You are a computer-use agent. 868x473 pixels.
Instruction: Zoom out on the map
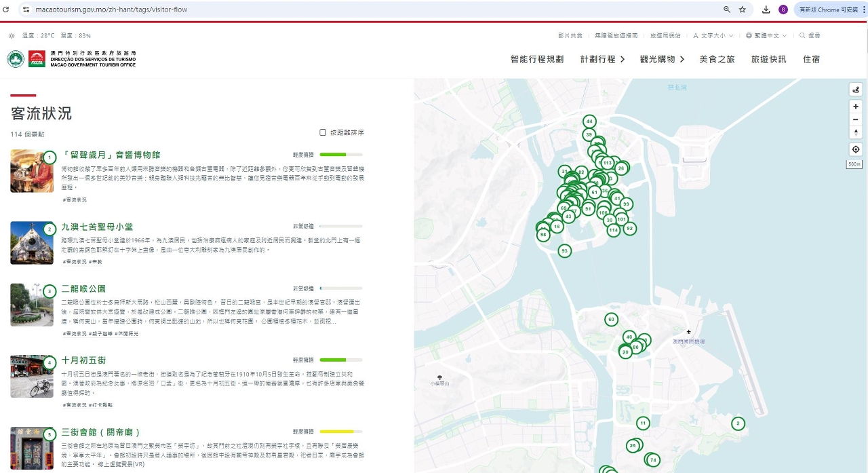[855, 119]
